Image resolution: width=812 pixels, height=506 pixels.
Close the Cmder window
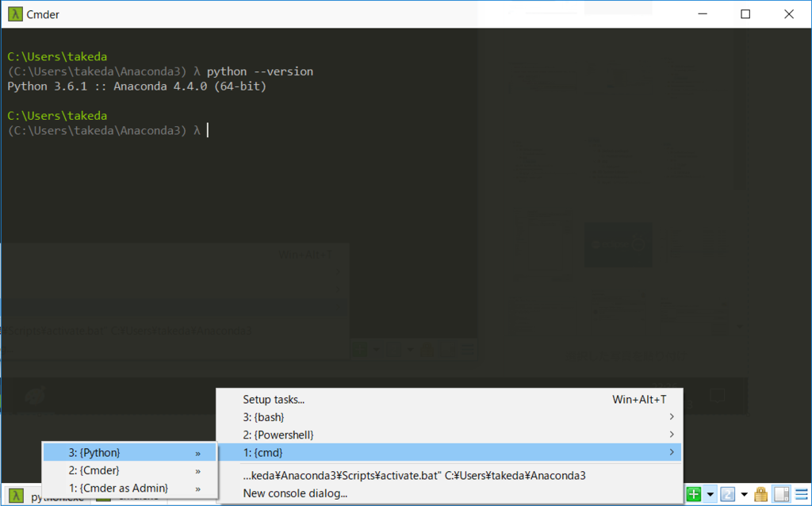pyautogui.click(x=789, y=14)
